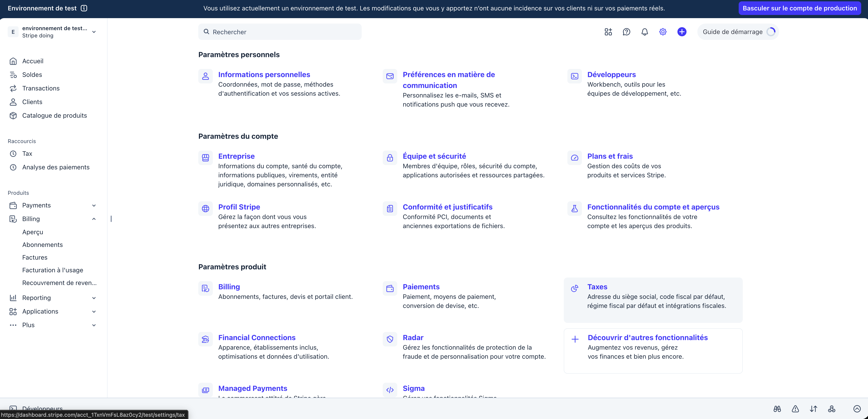The width and height of the screenshot is (868, 419).
Task: Click the Conformité et justificatifs document icon
Action: pyautogui.click(x=390, y=209)
